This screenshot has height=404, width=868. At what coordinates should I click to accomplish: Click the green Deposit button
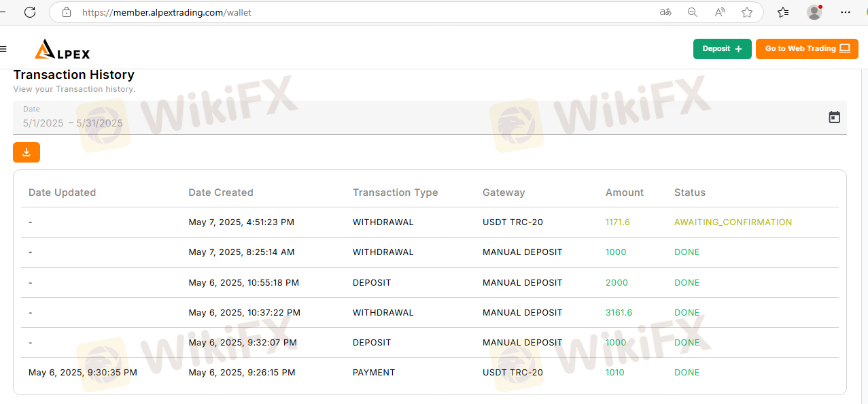click(722, 49)
